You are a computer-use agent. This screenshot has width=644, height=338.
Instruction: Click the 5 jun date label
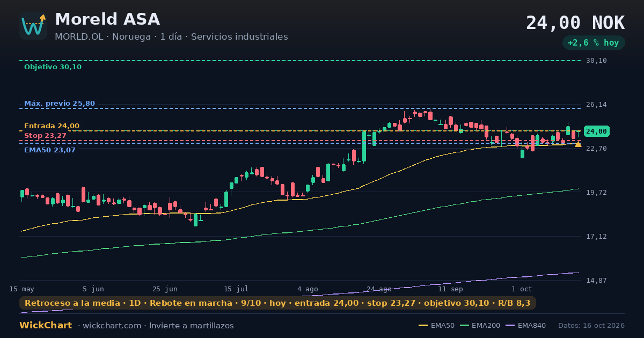point(93,289)
